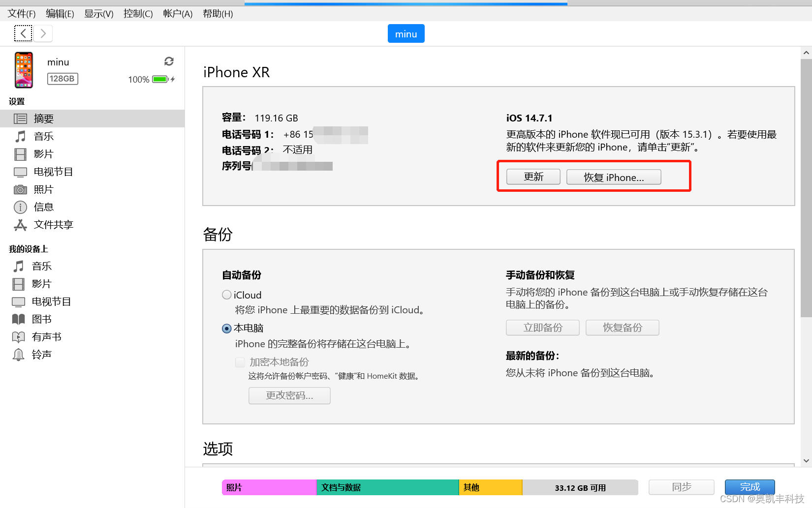The image size is (812, 508).
Task: Select 本电脑 as backup destination
Action: pos(226,328)
